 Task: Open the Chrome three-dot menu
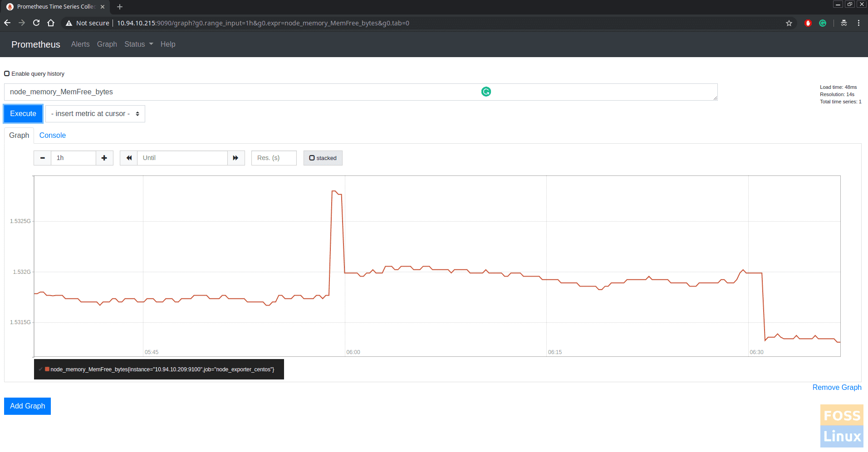[858, 23]
